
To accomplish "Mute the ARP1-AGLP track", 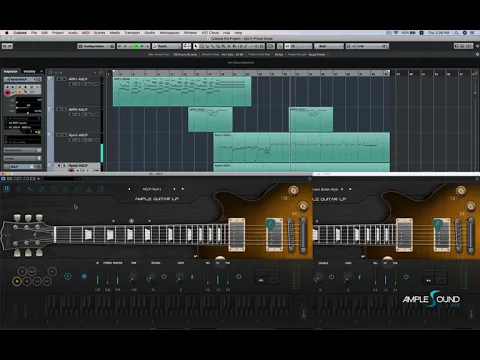I will point(59,79).
